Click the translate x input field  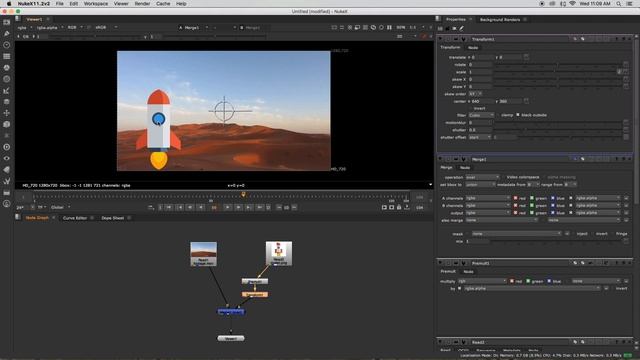click(482, 57)
